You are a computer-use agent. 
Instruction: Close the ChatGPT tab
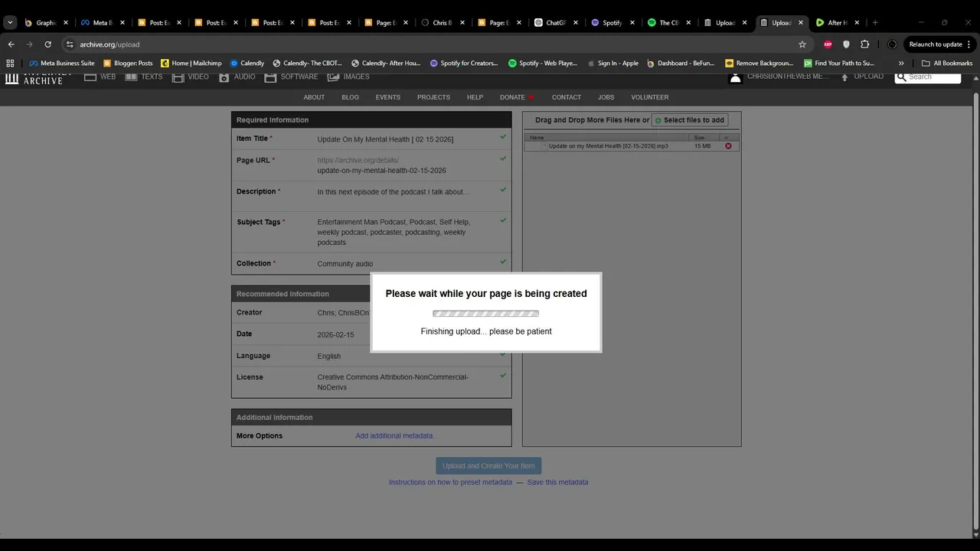tap(576, 23)
